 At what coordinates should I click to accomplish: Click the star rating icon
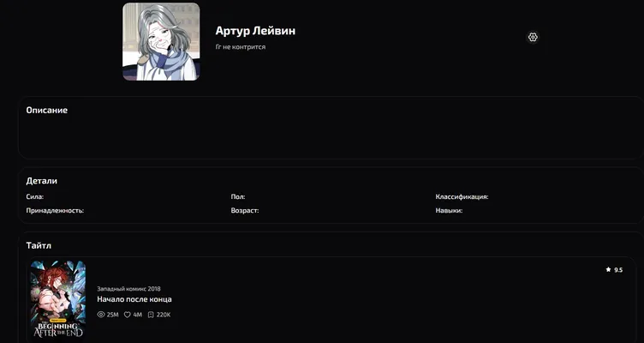608,270
